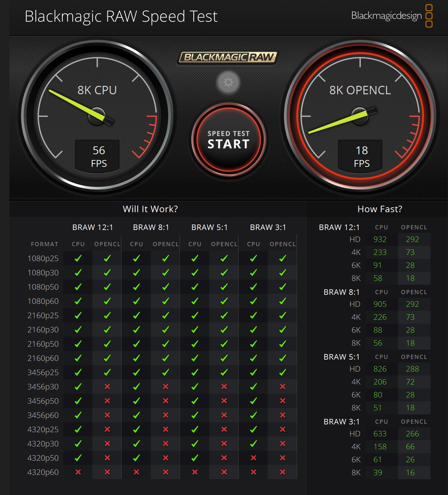Click the 8K OPENCL gauge dial
The image size is (448, 495).
click(360, 116)
